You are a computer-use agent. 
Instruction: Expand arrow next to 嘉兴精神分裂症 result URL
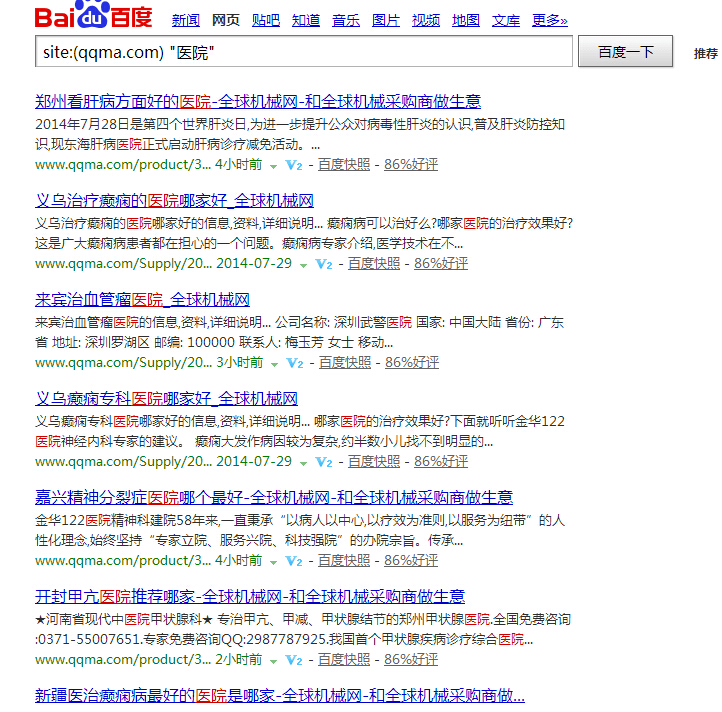[x=274, y=563]
